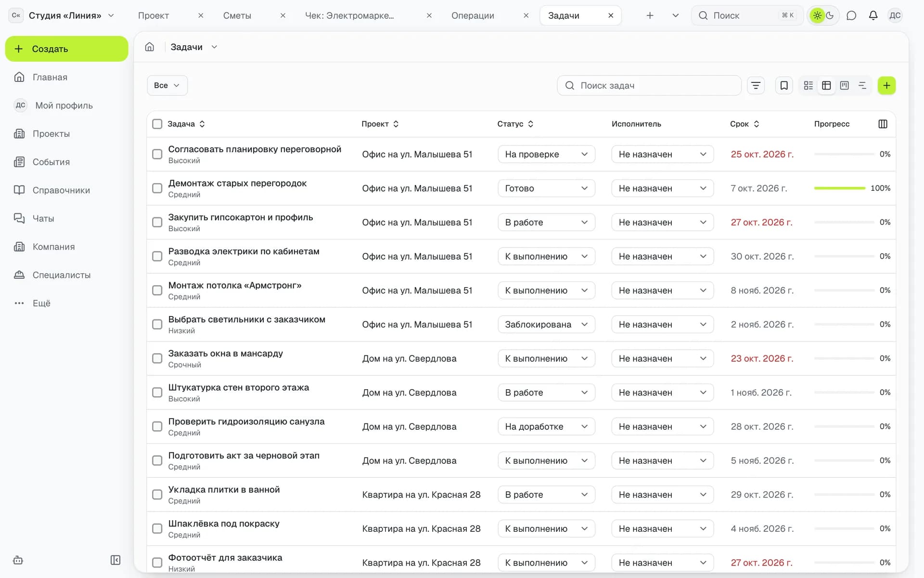Open column settings icon in table header
Viewport: 924px width, 578px height.
(x=883, y=124)
